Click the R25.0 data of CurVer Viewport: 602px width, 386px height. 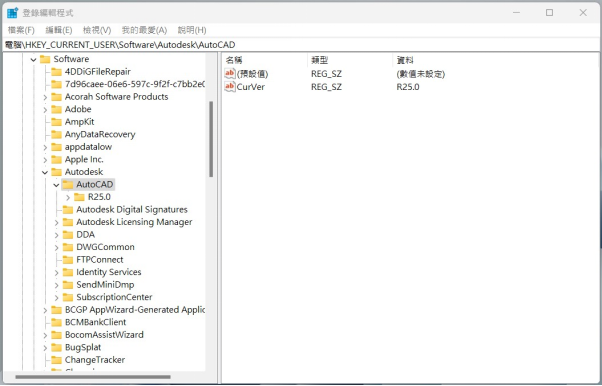[x=408, y=87]
